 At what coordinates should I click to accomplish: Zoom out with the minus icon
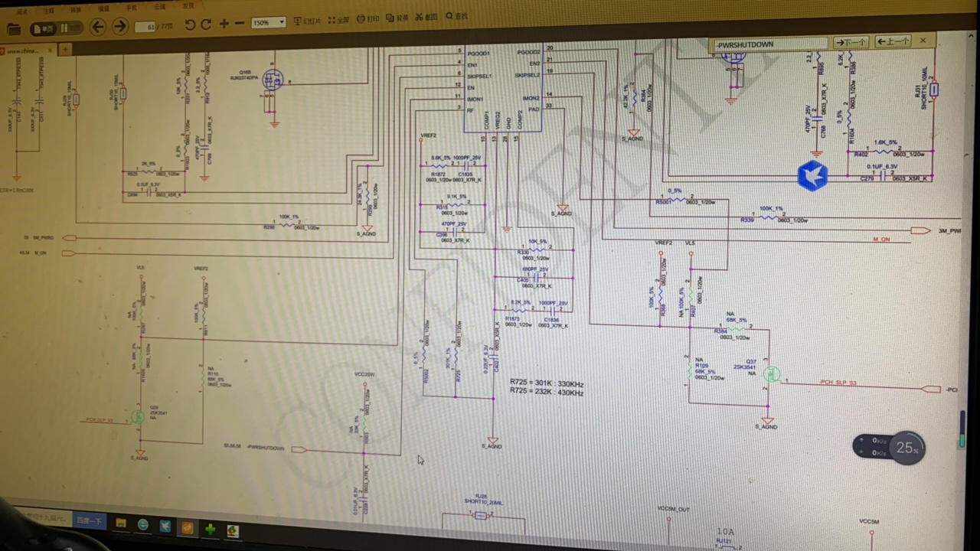point(239,24)
